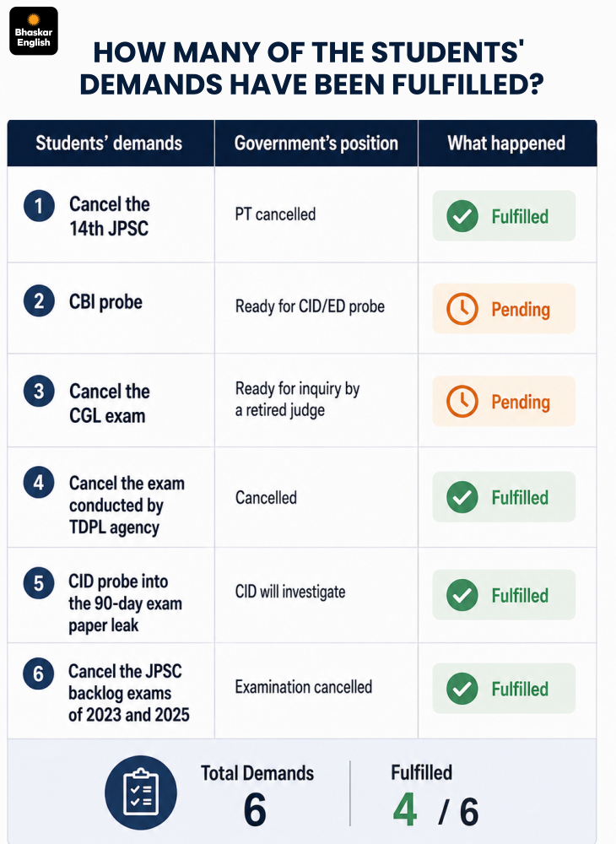The height and width of the screenshot is (844, 616).
Task: Click the Bhaskar English logo
Action: click(x=34, y=30)
